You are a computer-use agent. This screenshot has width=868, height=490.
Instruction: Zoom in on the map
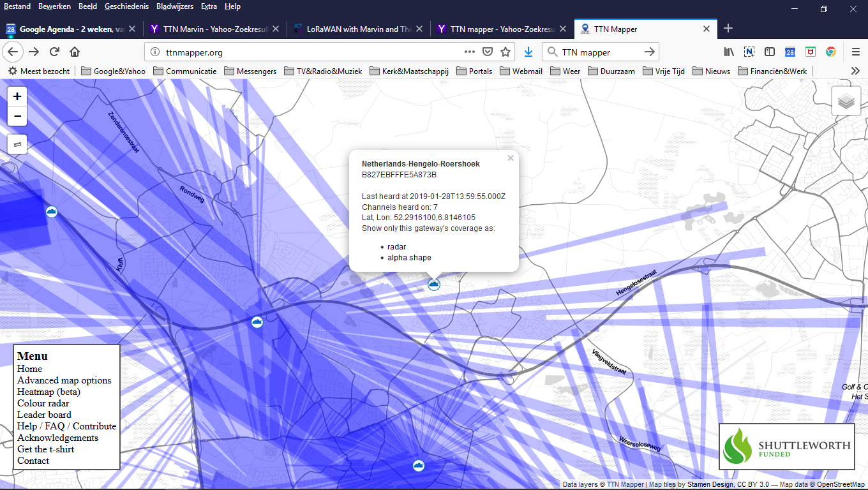click(17, 97)
